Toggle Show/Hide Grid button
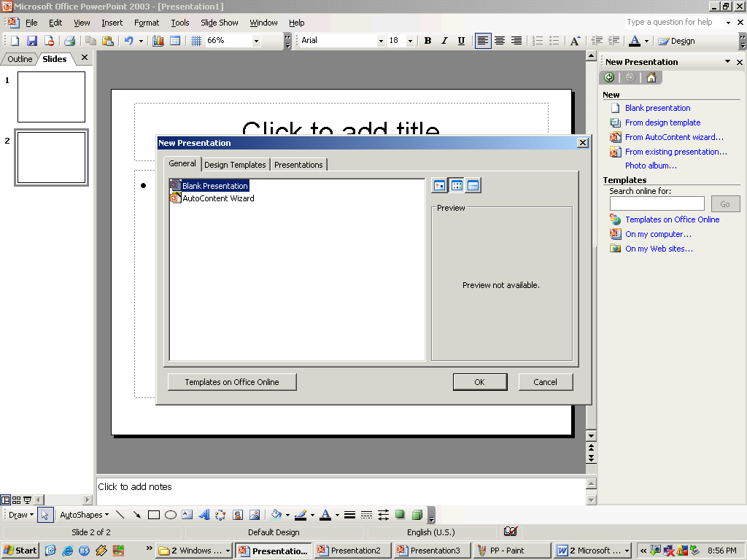 (x=196, y=41)
